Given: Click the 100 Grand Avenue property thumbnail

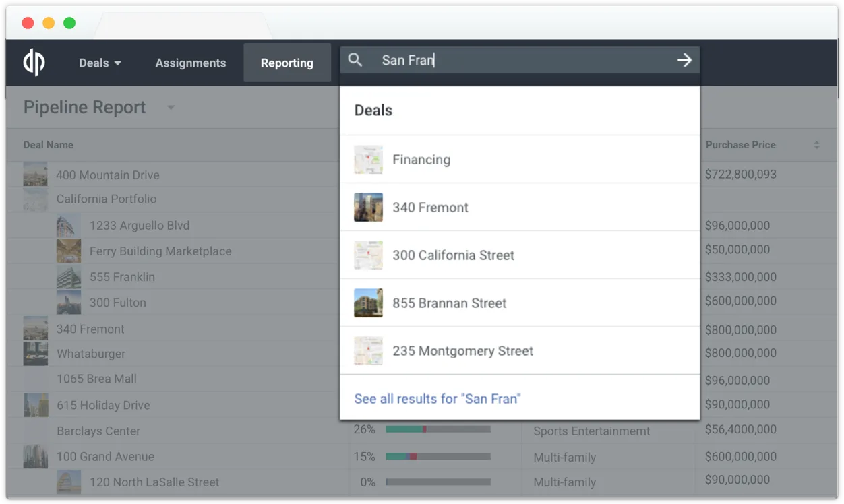Looking at the screenshot, I should click(35, 456).
